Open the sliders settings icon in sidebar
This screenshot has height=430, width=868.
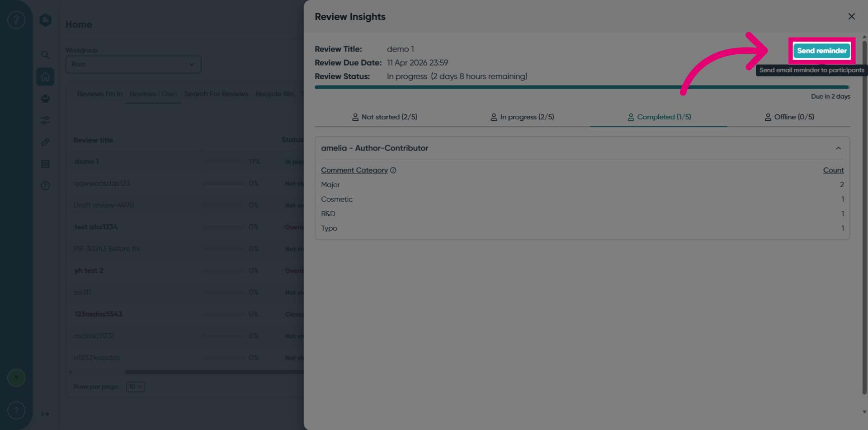[45, 120]
